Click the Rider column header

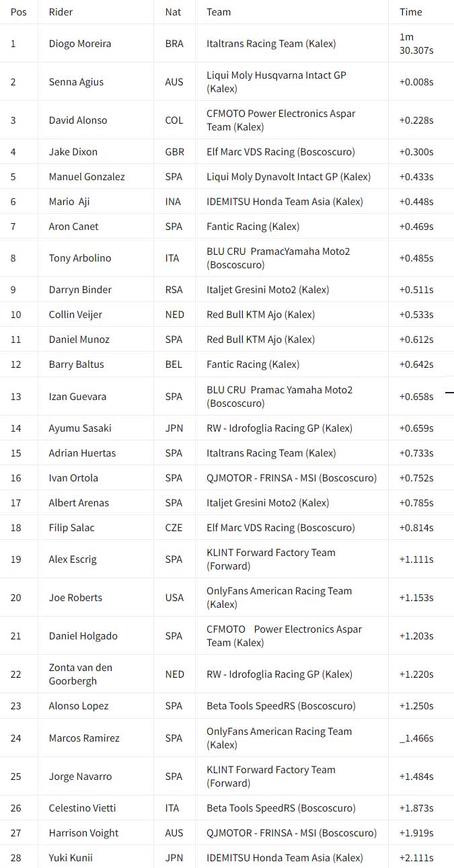tap(61, 12)
